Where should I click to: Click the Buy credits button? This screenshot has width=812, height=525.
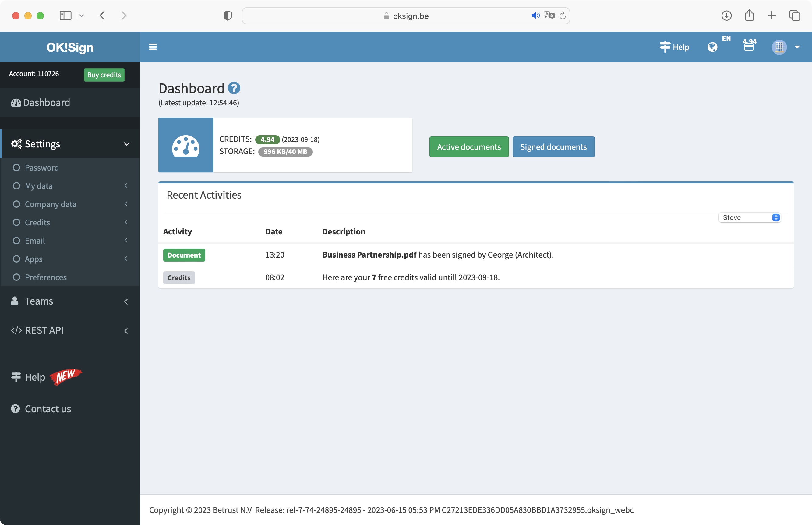(x=104, y=75)
